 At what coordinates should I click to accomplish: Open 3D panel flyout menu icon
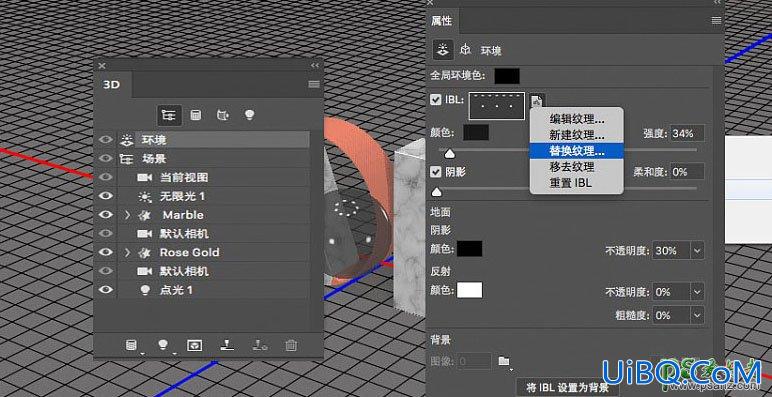pos(314,84)
